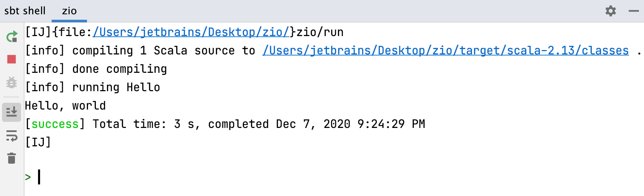Attach debugger to sbt shell
The image size is (644, 196).
point(12,82)
